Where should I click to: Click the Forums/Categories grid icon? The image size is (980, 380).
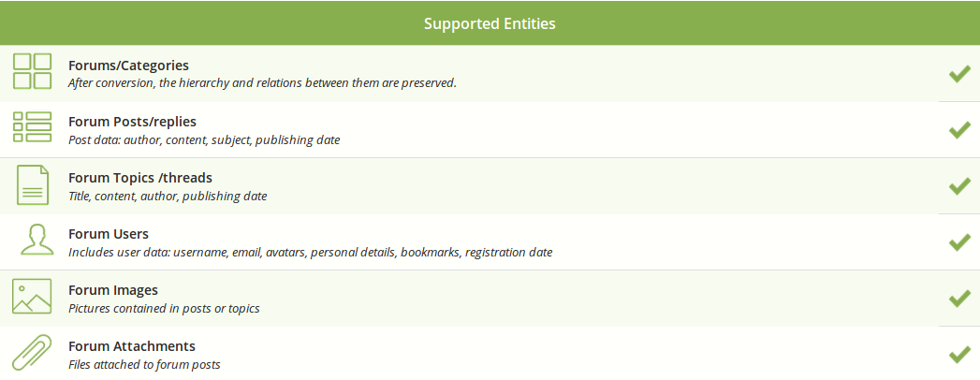coord(32,71)
